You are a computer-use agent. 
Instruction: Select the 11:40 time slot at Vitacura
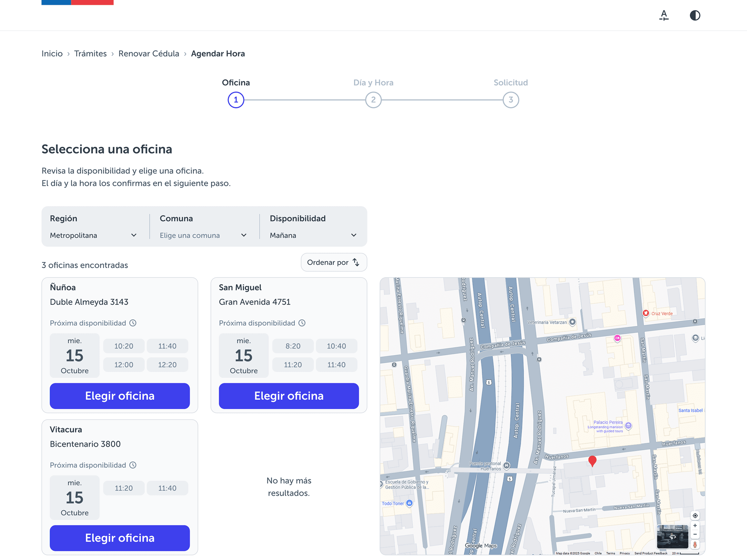click(167, 488)
